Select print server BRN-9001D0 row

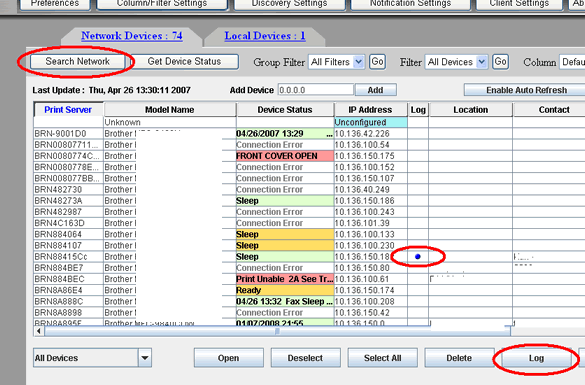69,134
